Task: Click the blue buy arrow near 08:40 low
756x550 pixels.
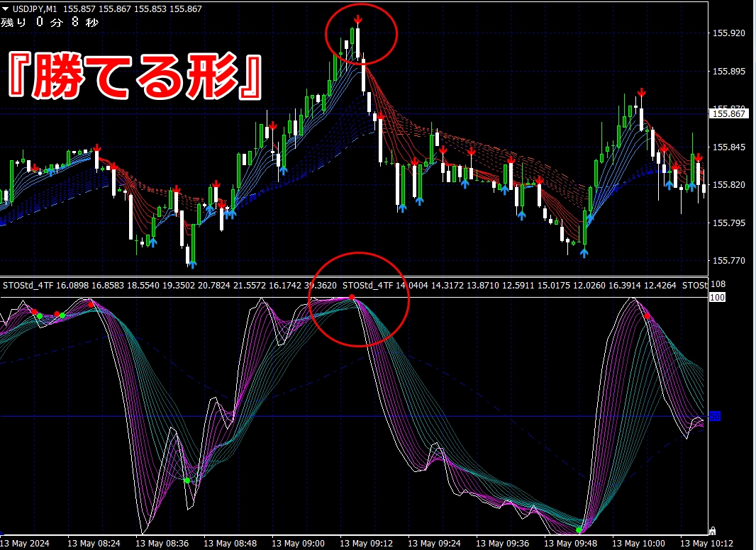Action: pyautogui.click(x=192, y=264)
